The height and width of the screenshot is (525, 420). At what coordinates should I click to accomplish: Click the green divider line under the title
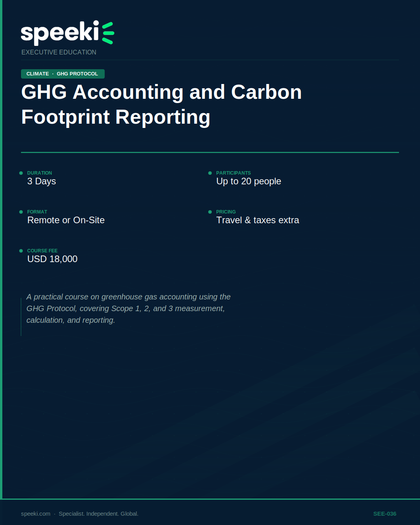(x=210, y=152)
